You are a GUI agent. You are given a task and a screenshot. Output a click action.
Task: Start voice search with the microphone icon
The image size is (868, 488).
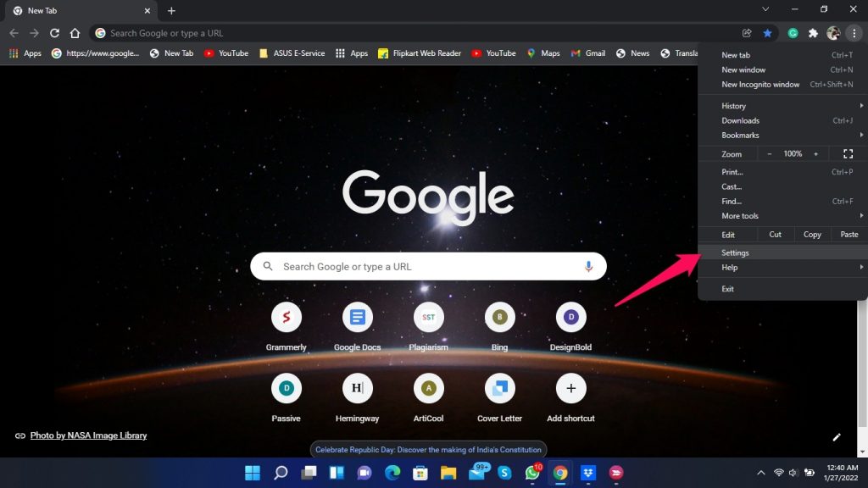click(x=588, y=266)
